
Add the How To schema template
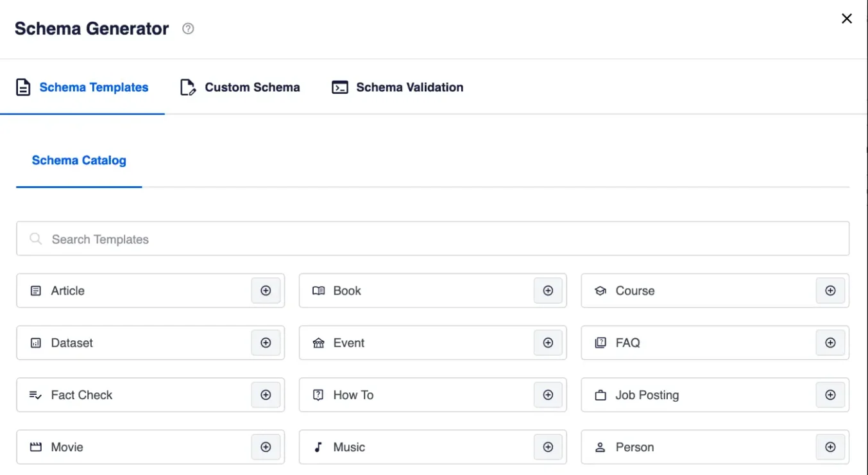[x=548, y=395]
